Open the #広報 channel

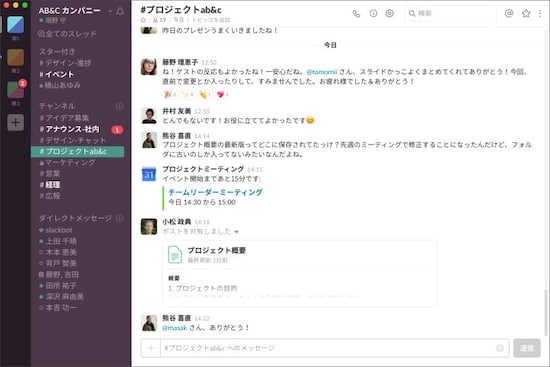(50, 196)
